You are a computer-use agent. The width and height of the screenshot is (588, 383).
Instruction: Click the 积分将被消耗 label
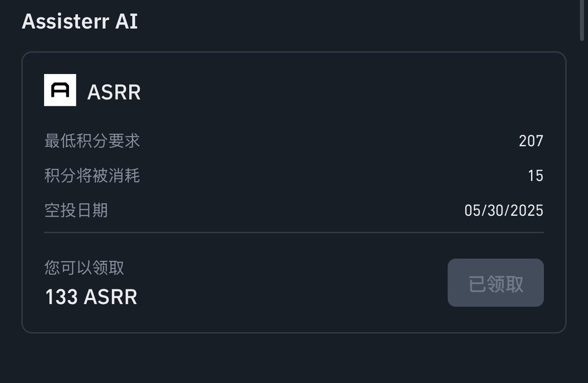point(92,176)
